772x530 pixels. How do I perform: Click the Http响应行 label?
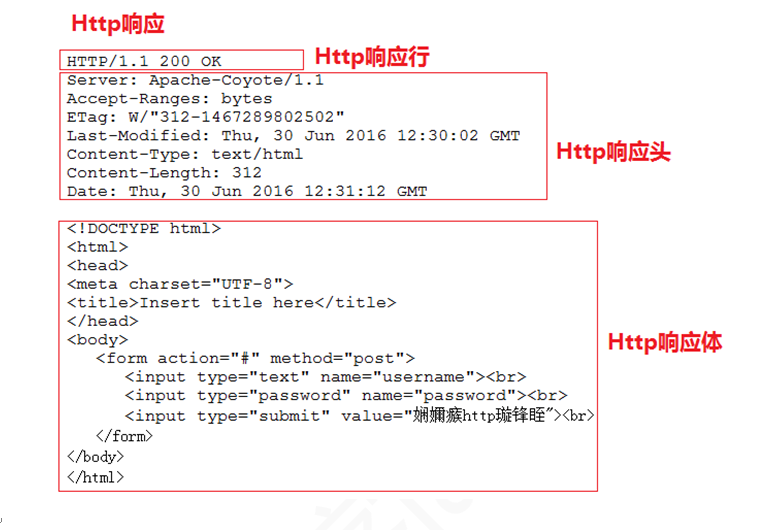[x=372, y=57]
